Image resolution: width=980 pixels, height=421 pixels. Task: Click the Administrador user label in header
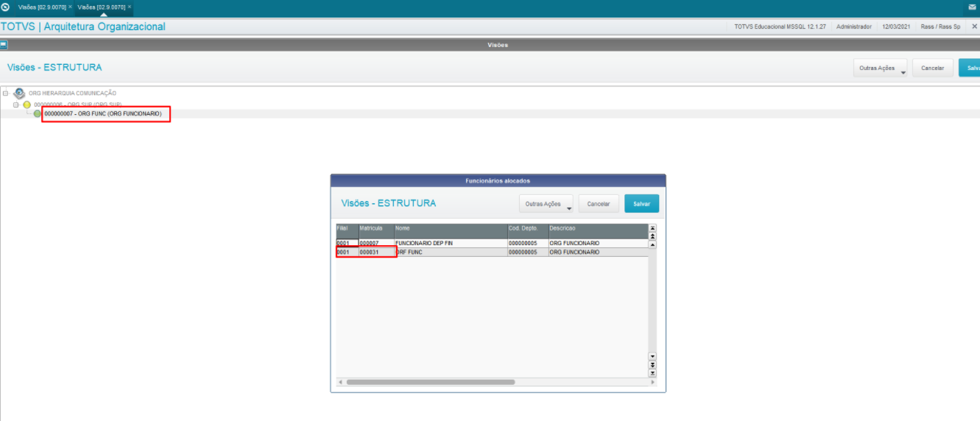coord(854,26)
